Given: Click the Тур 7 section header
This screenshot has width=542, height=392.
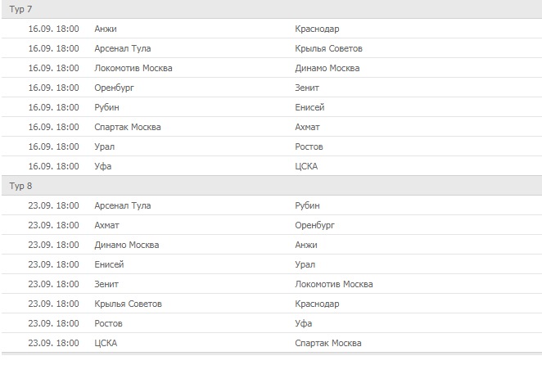Looking at the screenshot, I should coord(20,9).
